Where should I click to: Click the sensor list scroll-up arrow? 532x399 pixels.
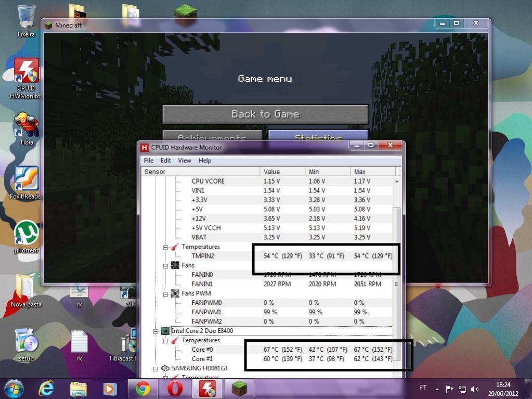tap(397, 182)
